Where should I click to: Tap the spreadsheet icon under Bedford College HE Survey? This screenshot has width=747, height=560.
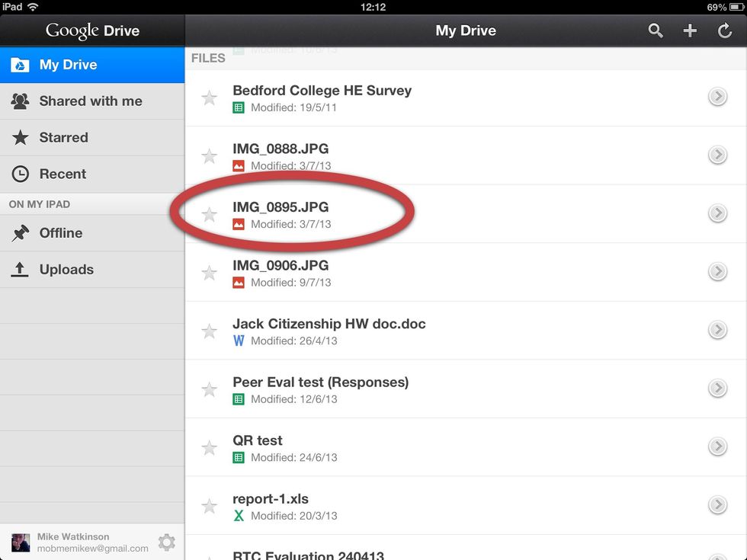click(239, 107)
